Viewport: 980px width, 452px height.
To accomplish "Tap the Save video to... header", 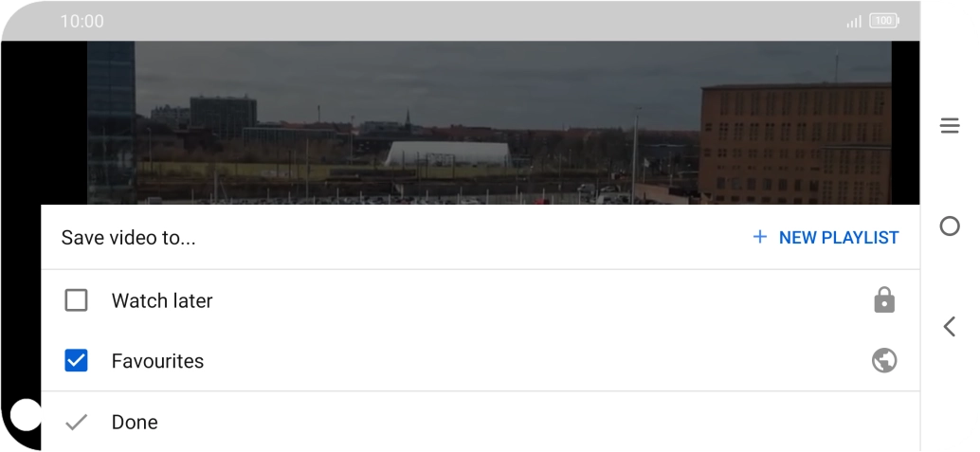I will pyautogui.click(x=128, y=238).
